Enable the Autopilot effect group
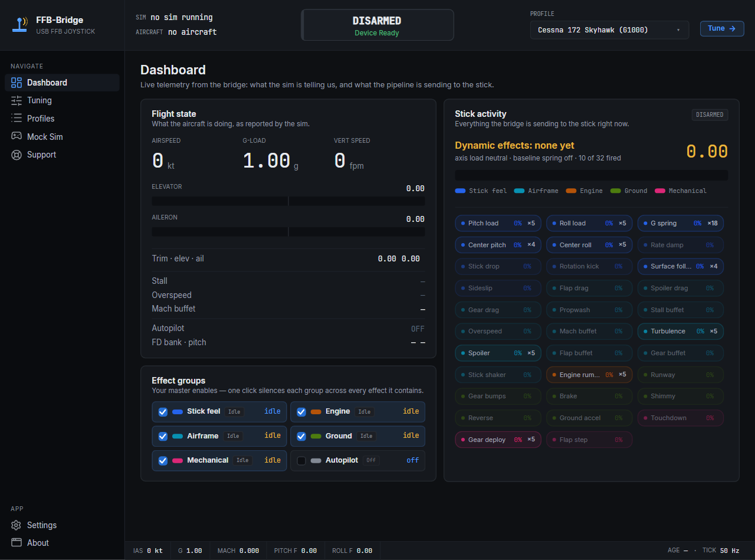The height and width of the screenshot is (560, 755). coord(301,460)
